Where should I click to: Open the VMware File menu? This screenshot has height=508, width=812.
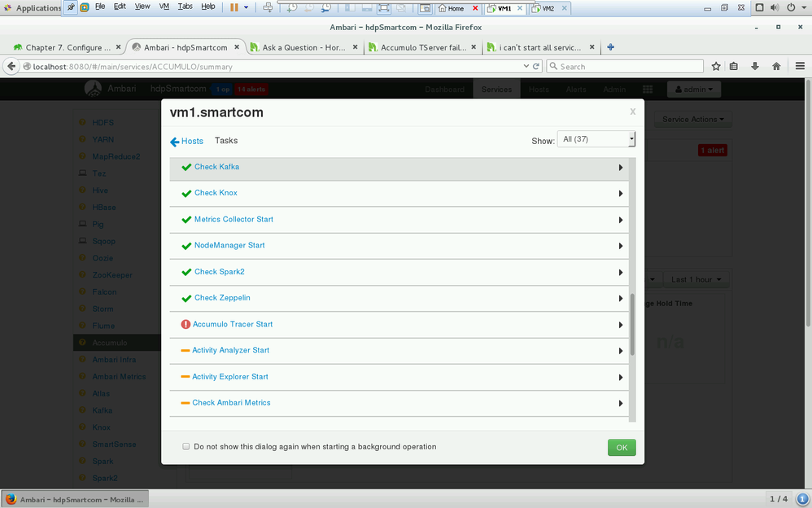pyautogui.click(x=100, y=7)
